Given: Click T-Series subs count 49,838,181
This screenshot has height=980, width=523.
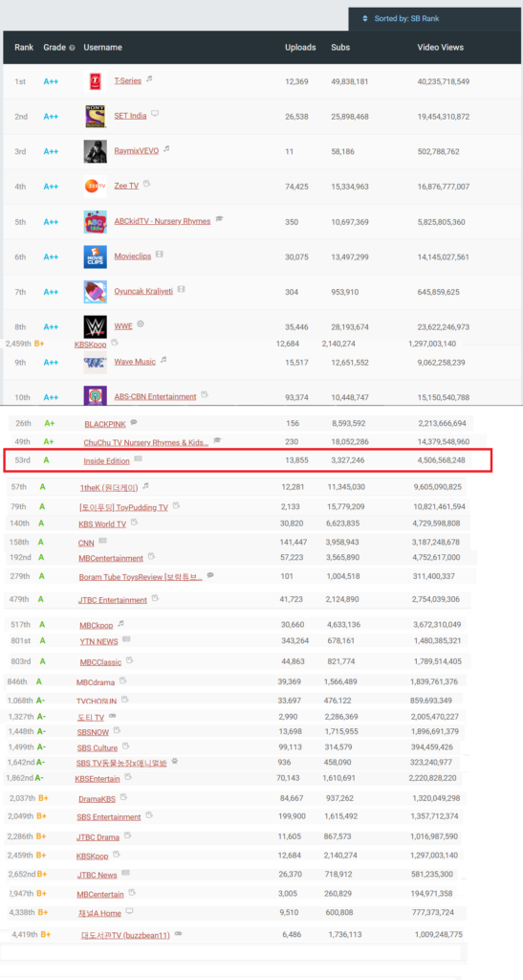Looking at the screenshot, I should (x=350, y=81).
